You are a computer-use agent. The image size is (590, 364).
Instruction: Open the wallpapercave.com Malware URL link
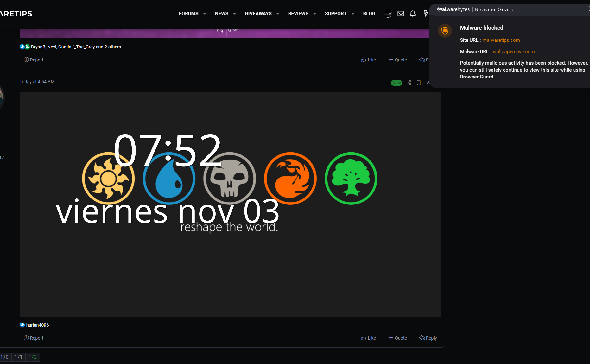pos(514,52)
